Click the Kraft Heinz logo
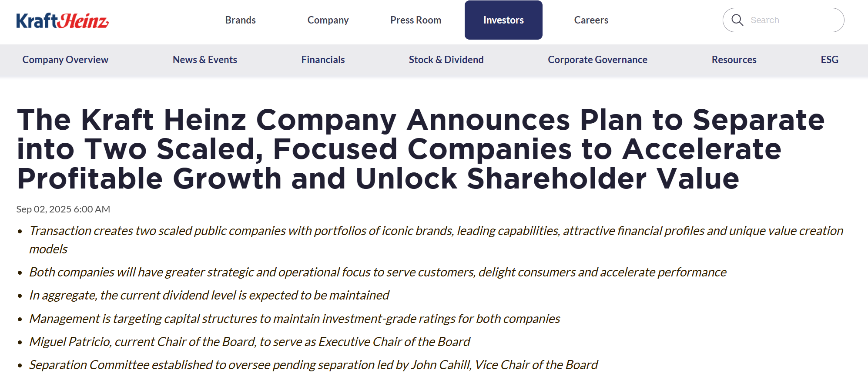Image resolution: width=868 pixels, height=377 pixels. coord(62,20)
